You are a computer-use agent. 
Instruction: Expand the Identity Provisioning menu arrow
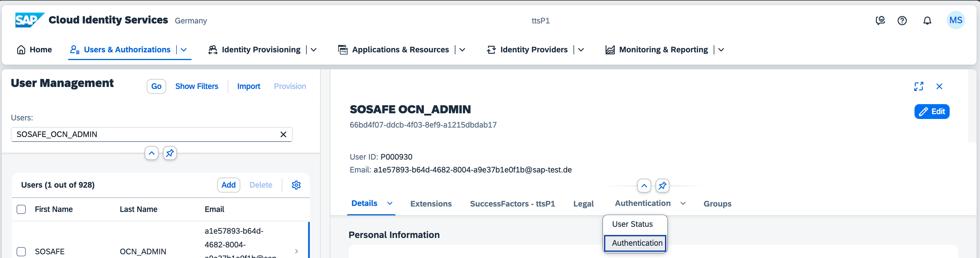[x=314, y=50]
